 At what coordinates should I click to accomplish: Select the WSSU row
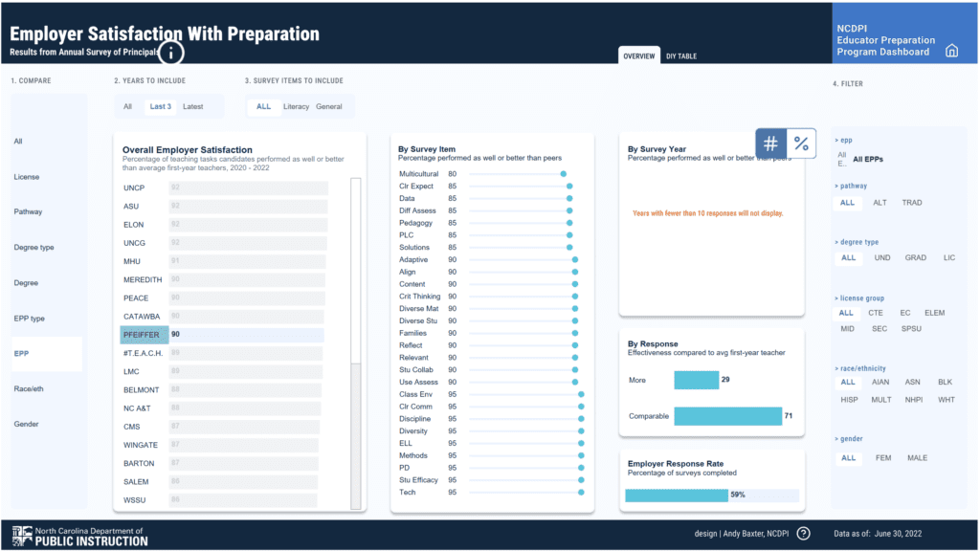pyautogui.click(x=219, y=499)
